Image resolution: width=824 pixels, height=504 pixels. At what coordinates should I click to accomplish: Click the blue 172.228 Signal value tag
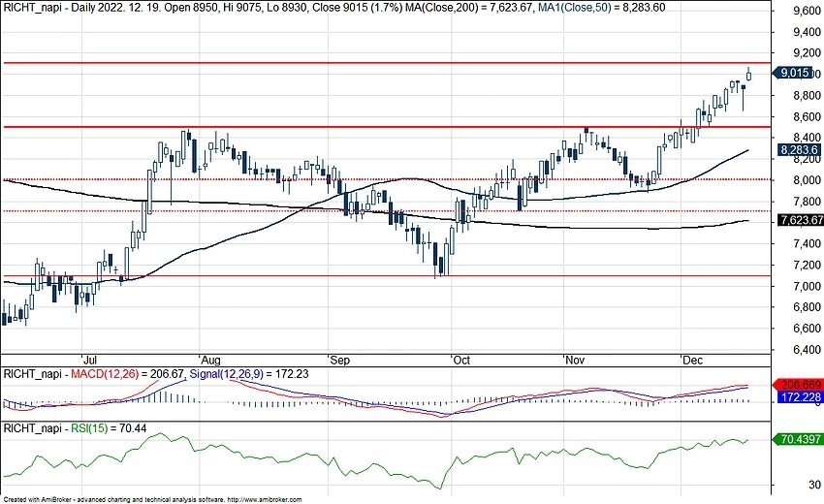[801, 398]
